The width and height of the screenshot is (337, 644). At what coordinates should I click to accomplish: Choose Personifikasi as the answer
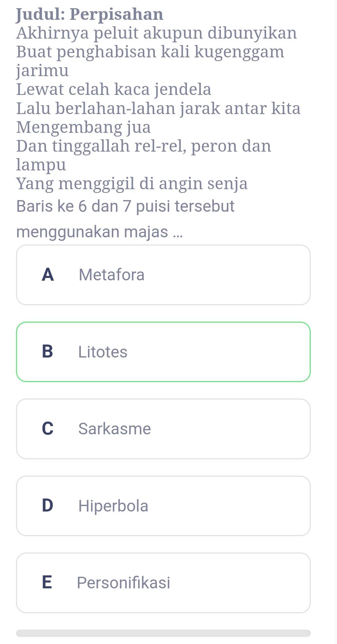[163, 583]
